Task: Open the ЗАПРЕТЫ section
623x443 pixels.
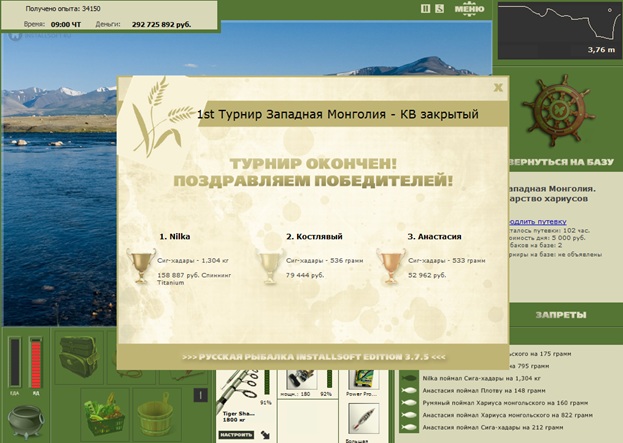Action: click(x=561, y=315)
